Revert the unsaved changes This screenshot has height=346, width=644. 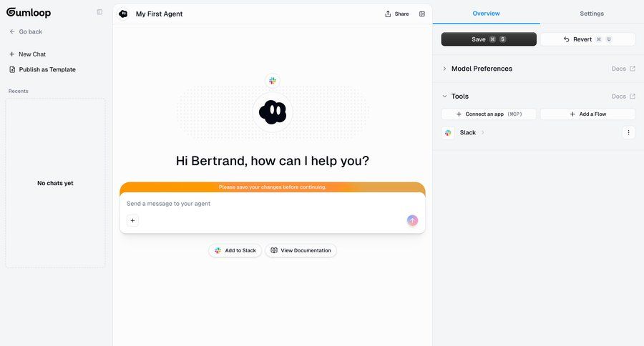[587, 39]
